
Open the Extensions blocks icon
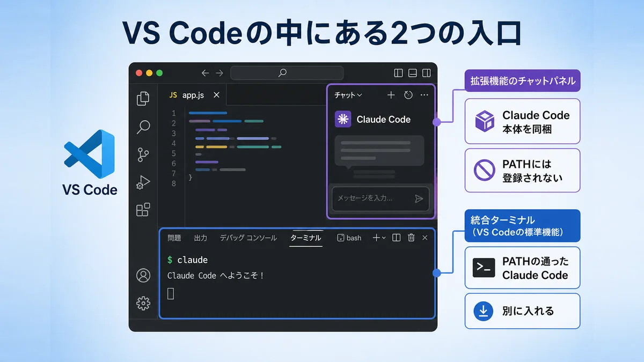tap(143, 210)
